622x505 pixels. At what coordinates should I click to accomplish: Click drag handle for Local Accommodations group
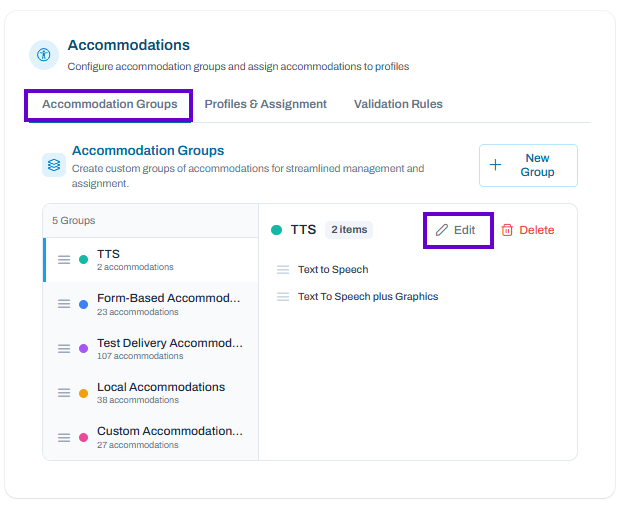click(64, 393)
